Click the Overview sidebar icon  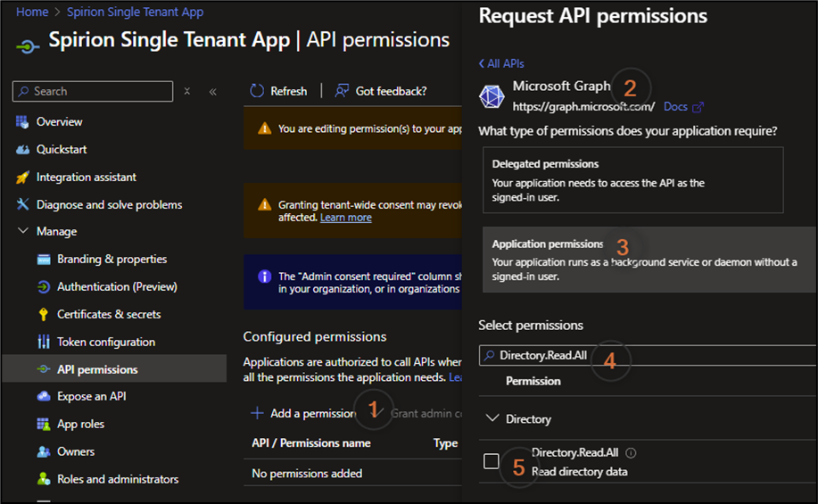22,122
